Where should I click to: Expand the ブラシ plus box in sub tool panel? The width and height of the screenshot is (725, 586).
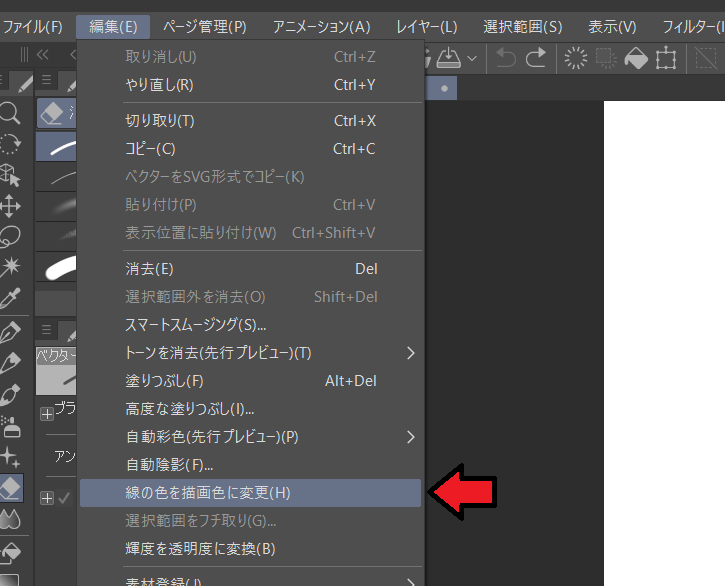(x=46, y=413)
